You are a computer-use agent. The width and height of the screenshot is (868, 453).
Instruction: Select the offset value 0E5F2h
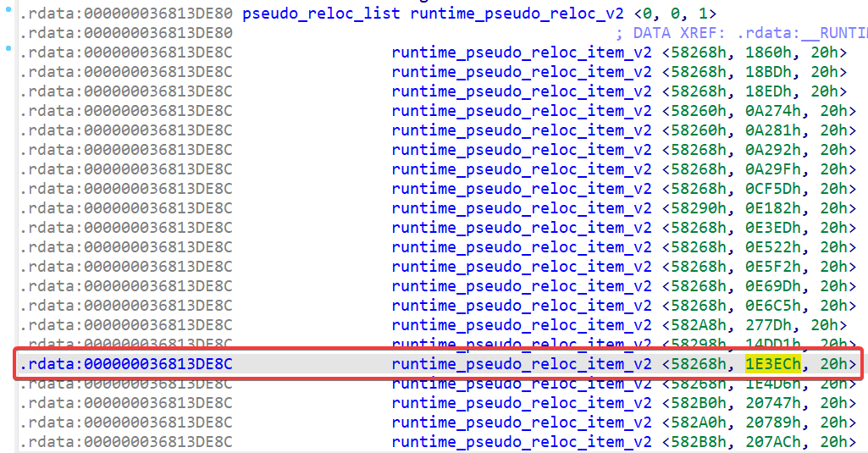(x=773, y=267)
